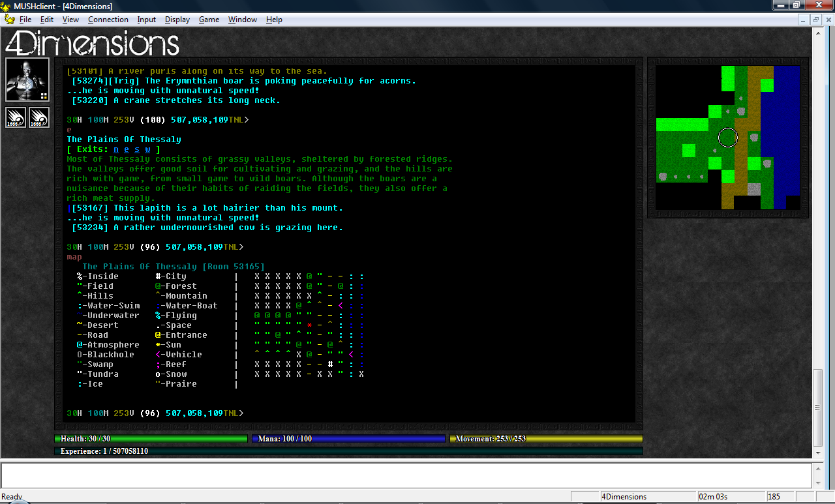Click the output scrollbar down arrow
The width and height of the screenshot is (835, 504).
point(818,452)
